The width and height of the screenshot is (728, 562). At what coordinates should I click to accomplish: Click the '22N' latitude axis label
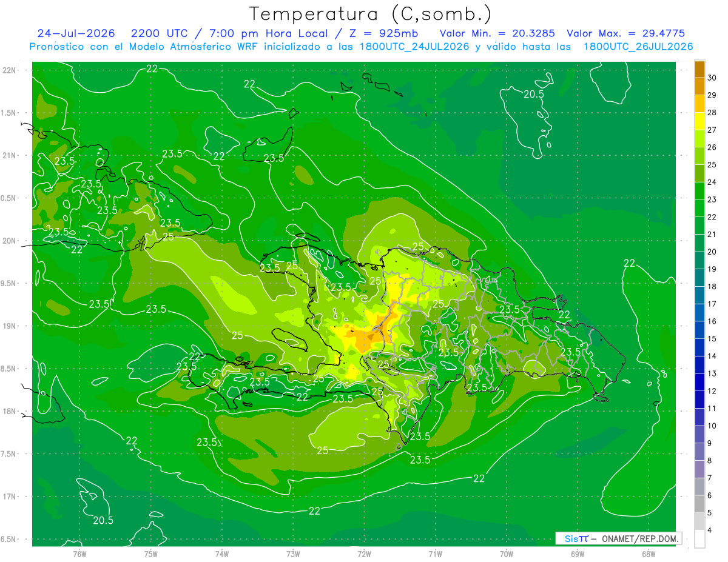[10, 70]
